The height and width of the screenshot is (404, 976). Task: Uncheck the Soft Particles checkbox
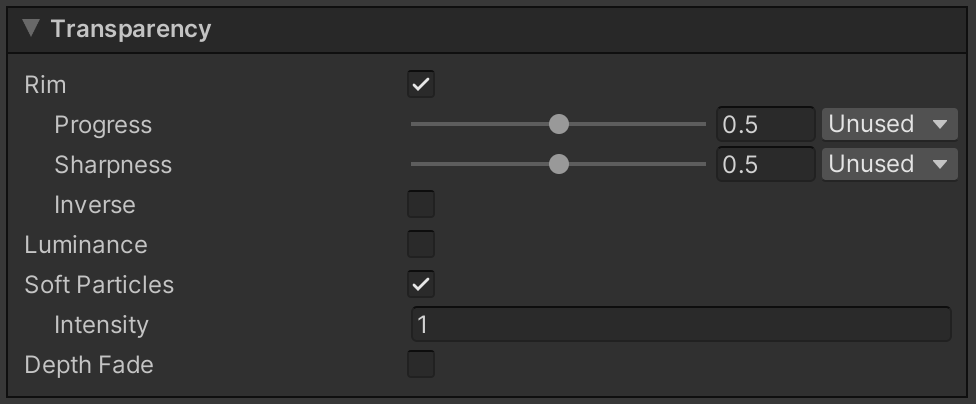[x=421, y=285]
